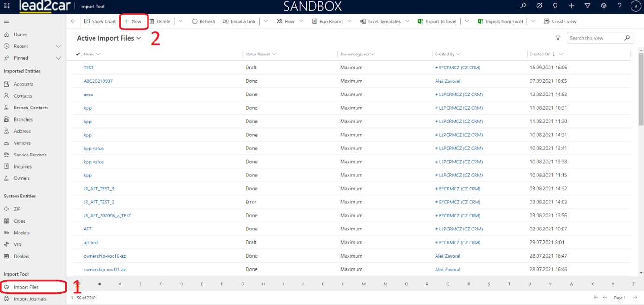Screen dimensions: 644x305
Task: Click the Search this view field
Action: [x=596, y=38]
